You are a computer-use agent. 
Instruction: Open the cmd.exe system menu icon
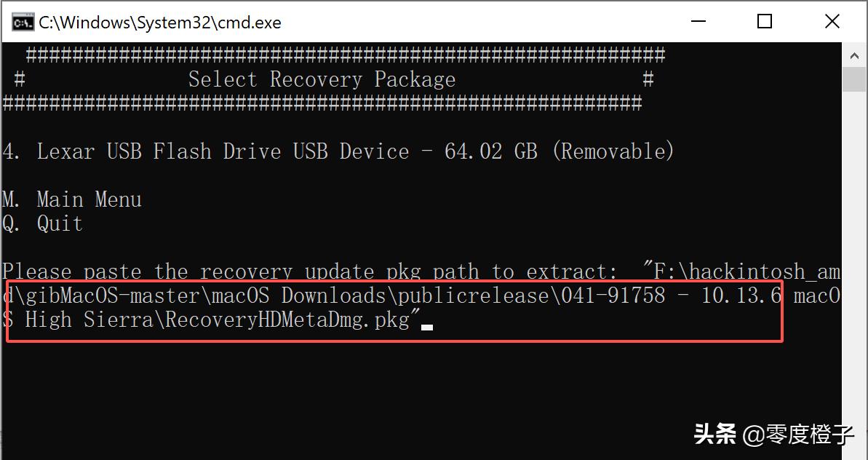23,22
